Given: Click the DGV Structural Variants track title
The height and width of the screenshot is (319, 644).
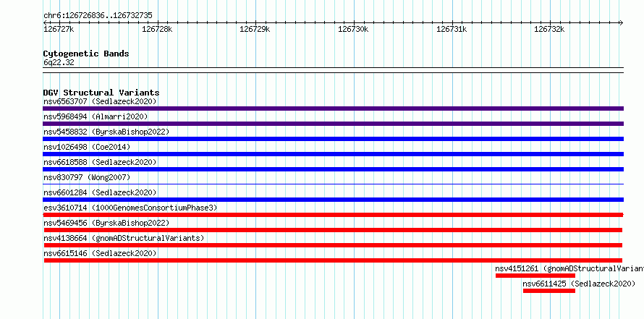Looking at the screenshot, I should 101,93.
